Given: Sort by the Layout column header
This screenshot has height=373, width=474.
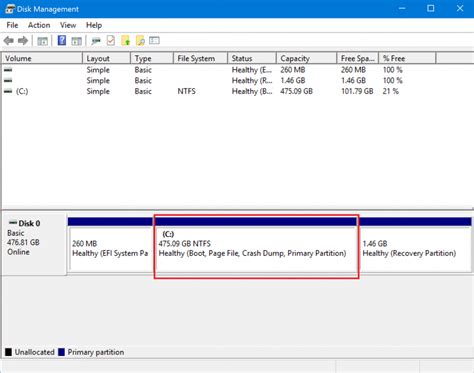Looking at the screenshot, I should click(106, 58).
